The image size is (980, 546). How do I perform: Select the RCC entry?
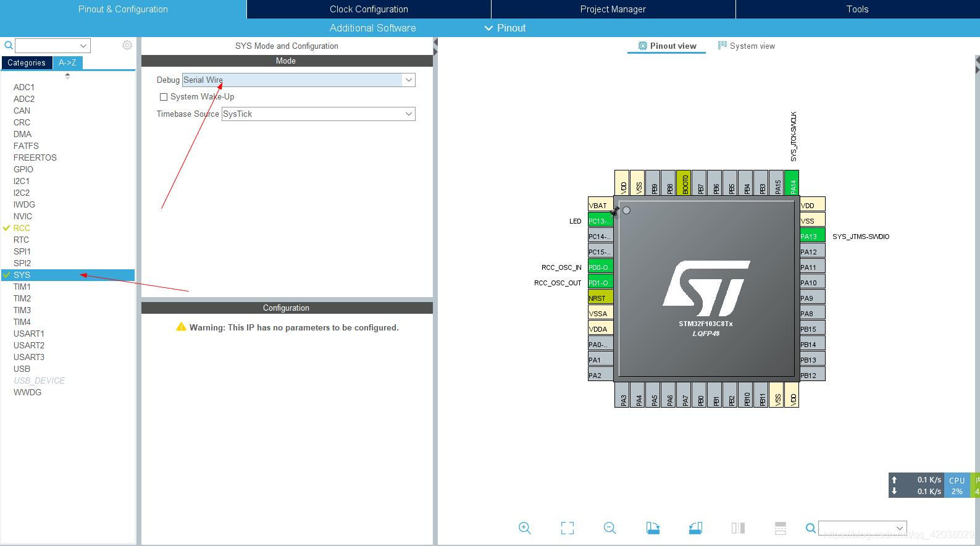tap(22, 228)
